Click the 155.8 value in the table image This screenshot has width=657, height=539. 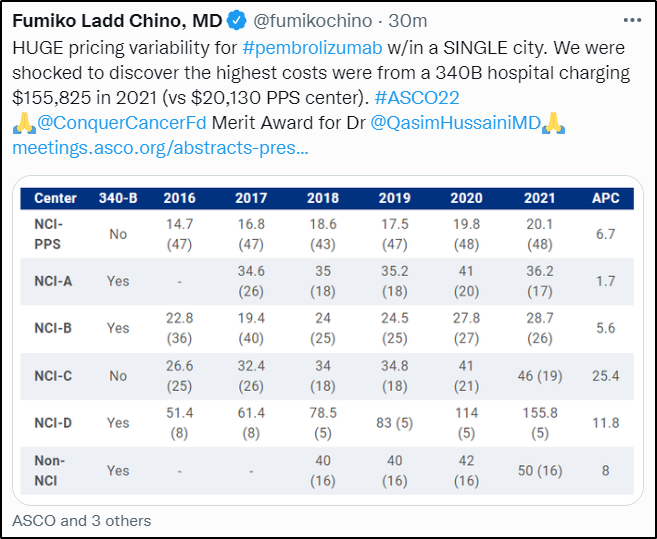tap(538, 413)
